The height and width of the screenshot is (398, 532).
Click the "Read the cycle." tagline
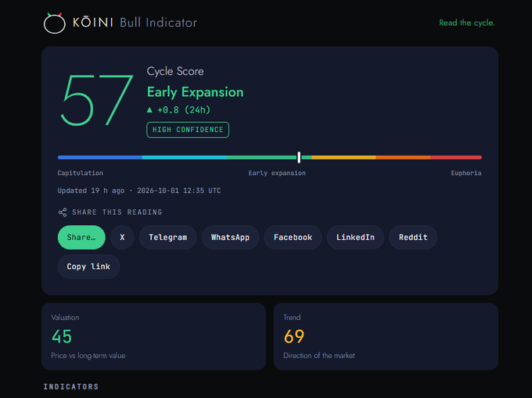tap(467, 23)
